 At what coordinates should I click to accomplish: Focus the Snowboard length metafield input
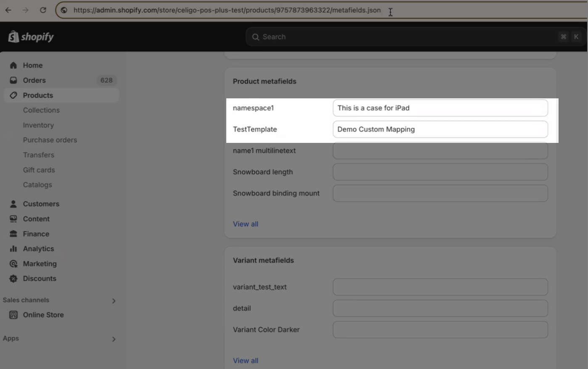pos(440,172)
